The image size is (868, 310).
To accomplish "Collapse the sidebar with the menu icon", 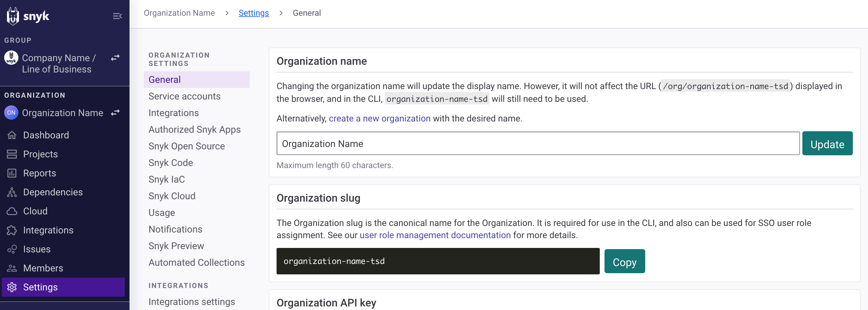I will click(117, 16).
